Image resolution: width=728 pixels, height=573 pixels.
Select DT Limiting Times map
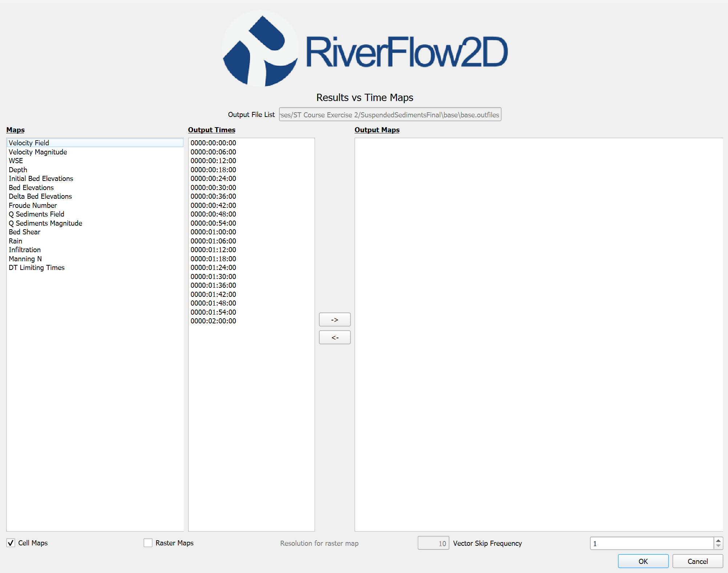[x=37, y=267]
